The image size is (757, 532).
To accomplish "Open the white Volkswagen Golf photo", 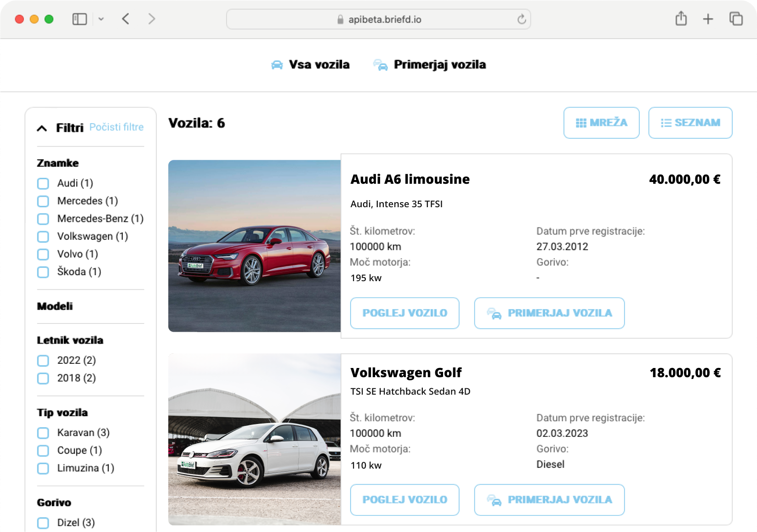I will click(255, 439).
